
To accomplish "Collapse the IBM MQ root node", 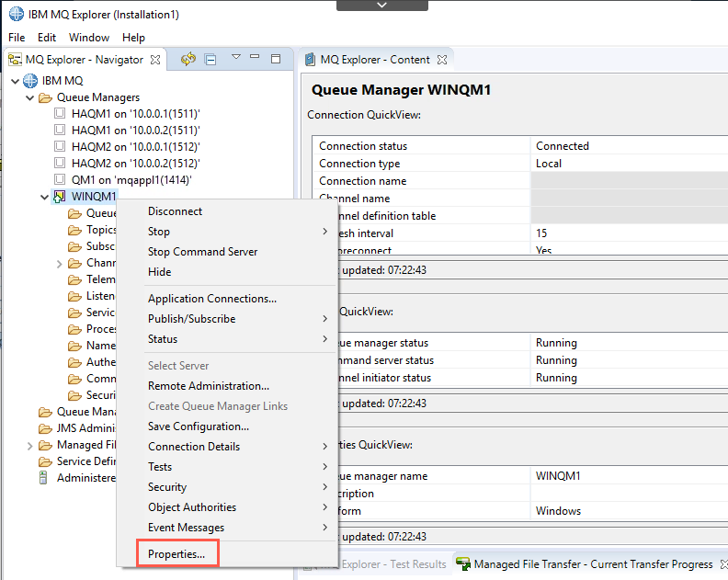I will 15,81.
